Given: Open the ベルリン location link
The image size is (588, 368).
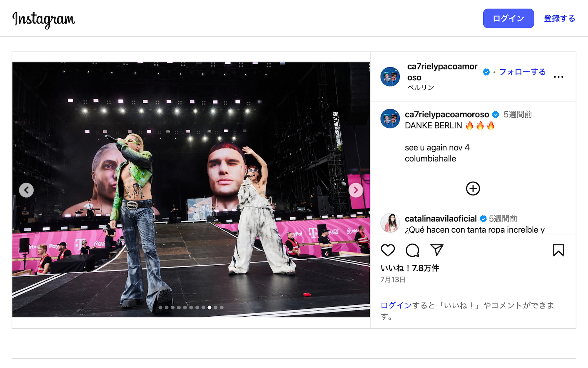Looking at the screenshot, I should coord(421,87).
